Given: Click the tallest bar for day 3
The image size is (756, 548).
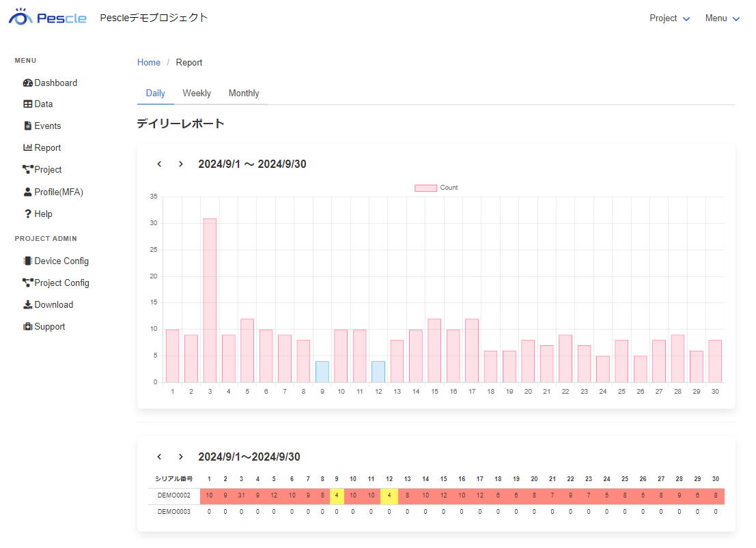Looking at the screenshot, I should 210,300.
